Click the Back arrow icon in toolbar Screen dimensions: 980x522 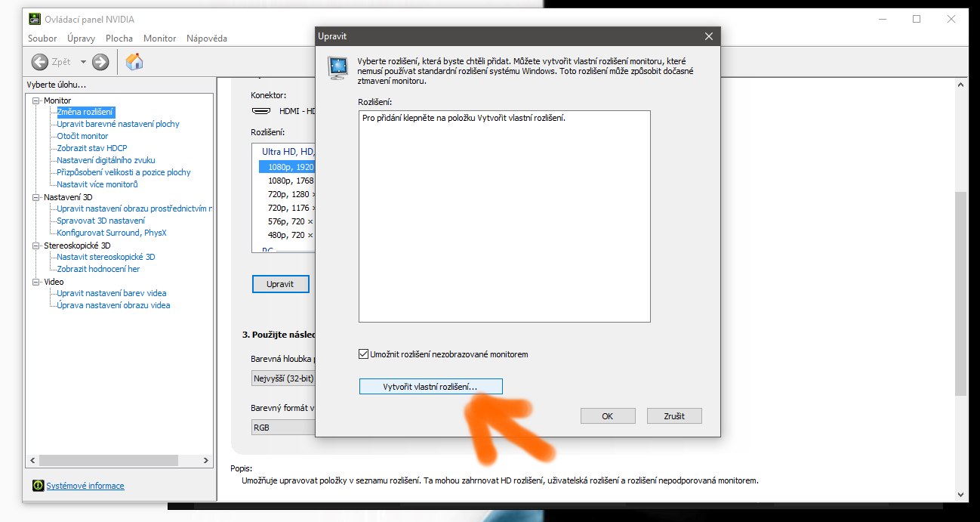(x=40, y=62)
